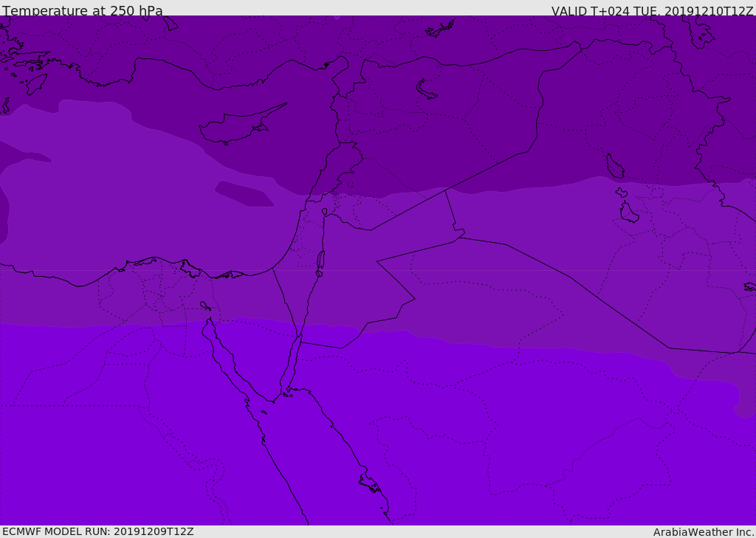Click the 'ECMWF MODEL RUN: 20191209T12Z' footer text
This screenshot has height=538, width=756.
(x=98, y=531)
